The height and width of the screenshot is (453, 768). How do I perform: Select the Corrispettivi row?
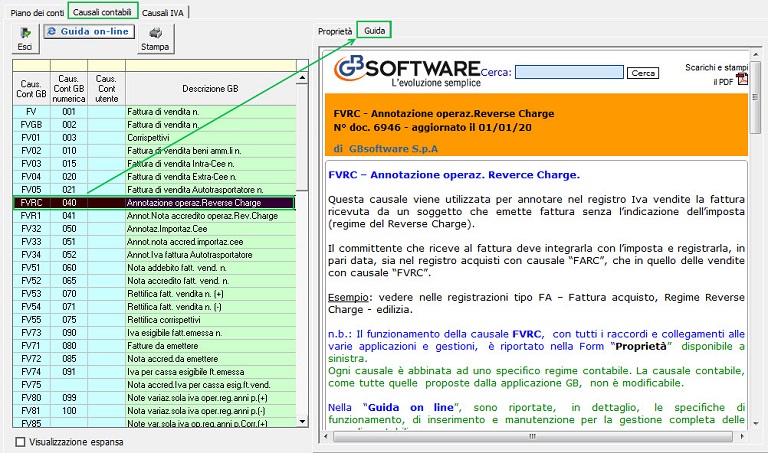tap(154, 138)
